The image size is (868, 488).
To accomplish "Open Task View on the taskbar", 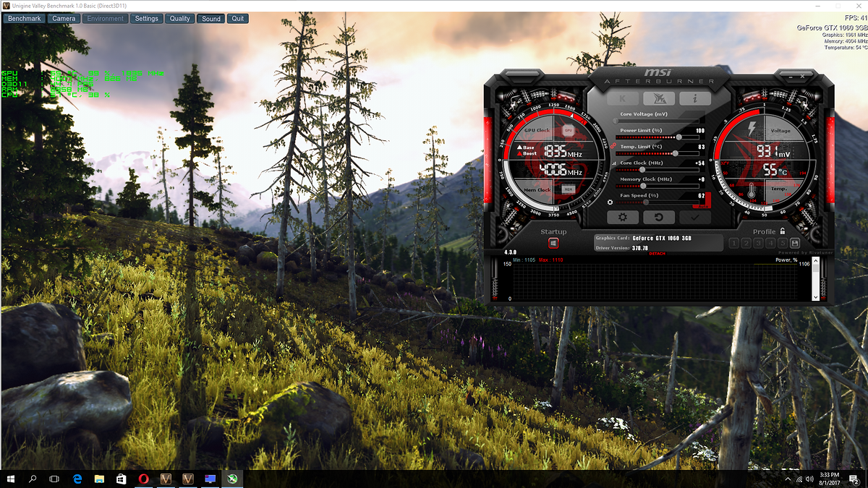I will tap(54, 479).
